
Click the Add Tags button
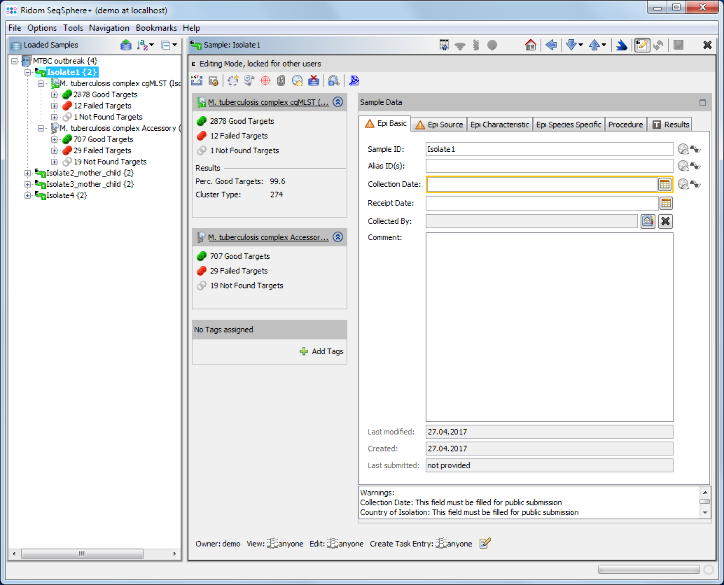(321, 351)
